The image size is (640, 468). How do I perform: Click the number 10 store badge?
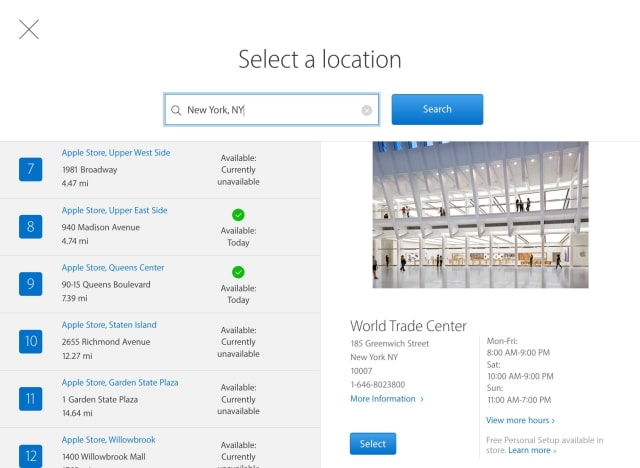[x=30, y=341]
